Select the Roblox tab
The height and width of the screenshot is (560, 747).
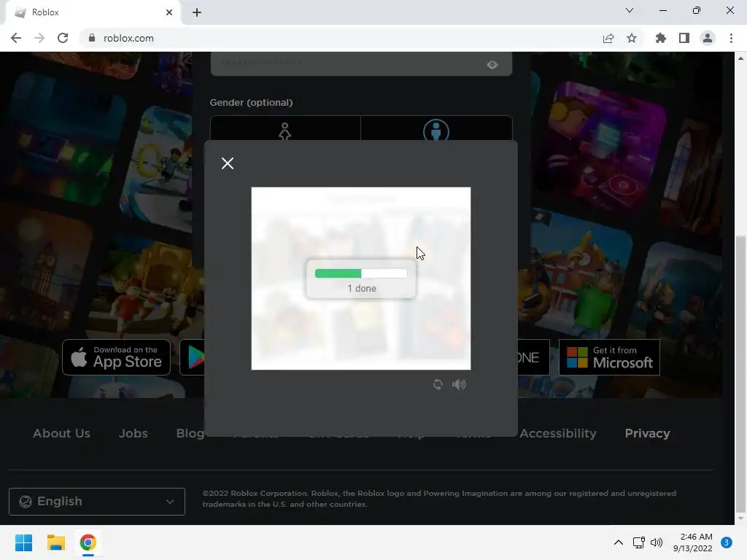(93, 12)
